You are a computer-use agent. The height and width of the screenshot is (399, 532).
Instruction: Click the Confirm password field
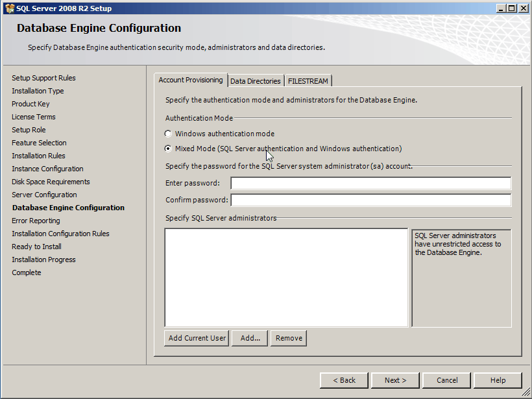point(371,200)
